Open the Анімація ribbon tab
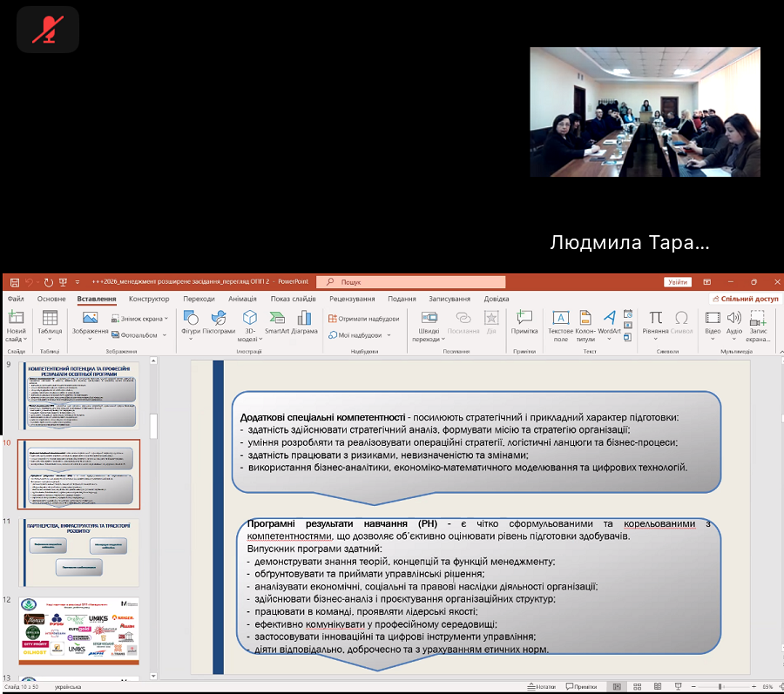The image size is (784, 694). tap(242, 299)
